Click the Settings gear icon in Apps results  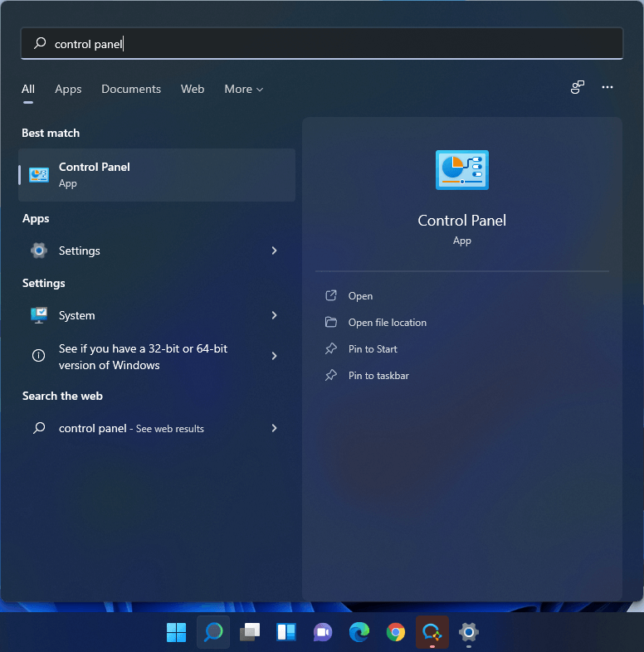click(x=39, y=251)
